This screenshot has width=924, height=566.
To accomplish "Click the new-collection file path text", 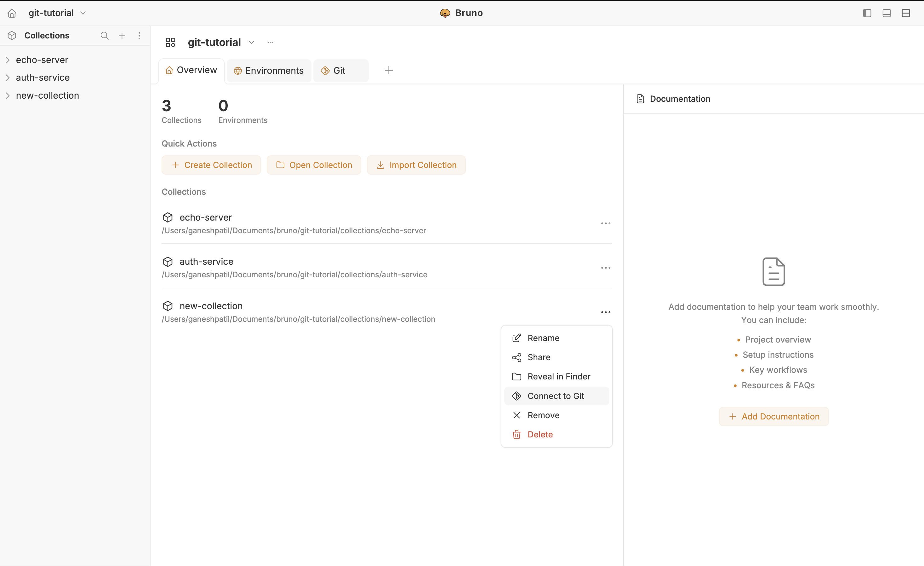I will [299, 320].
